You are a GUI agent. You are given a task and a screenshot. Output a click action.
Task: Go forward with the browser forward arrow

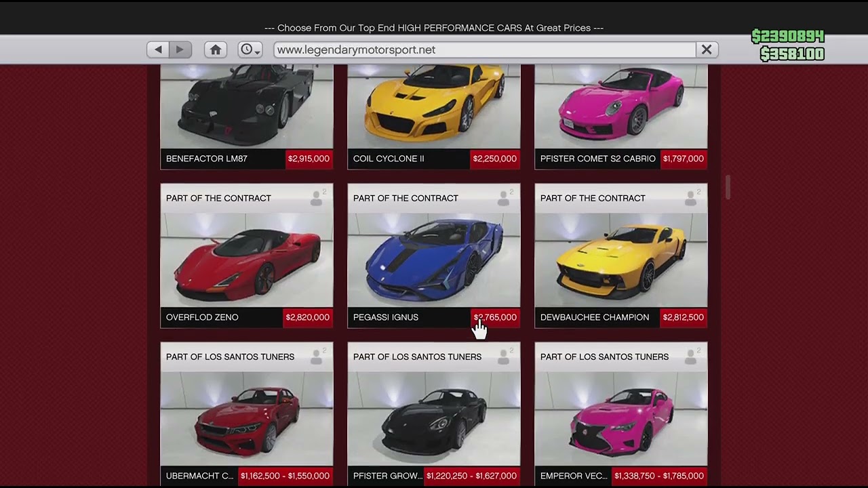(180, 49)
